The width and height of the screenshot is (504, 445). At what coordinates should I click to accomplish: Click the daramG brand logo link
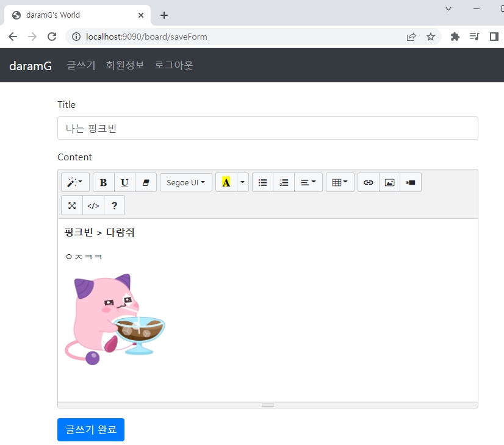(31, 65)
